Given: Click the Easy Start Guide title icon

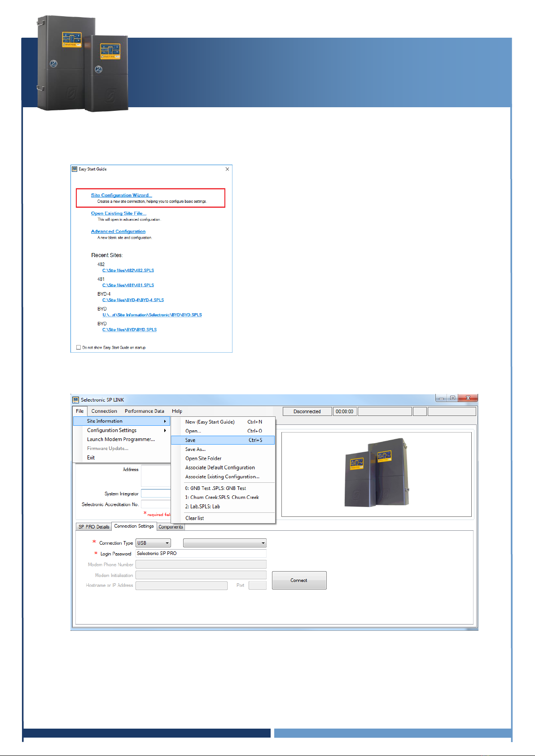Looking at the screenshot, I should coord(75,169).
